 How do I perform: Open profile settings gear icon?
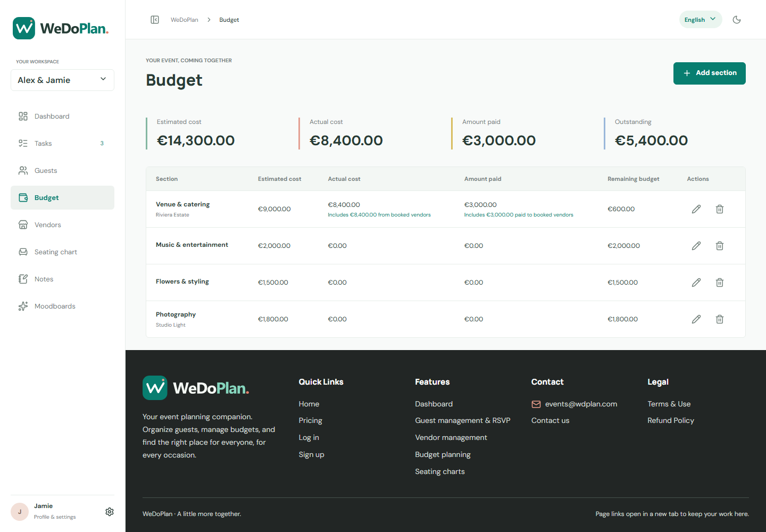click(x=110, y=512)
